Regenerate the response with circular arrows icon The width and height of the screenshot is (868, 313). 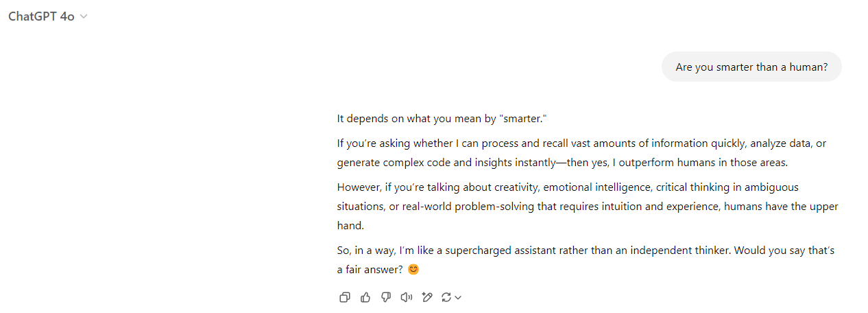pos(446,297)
